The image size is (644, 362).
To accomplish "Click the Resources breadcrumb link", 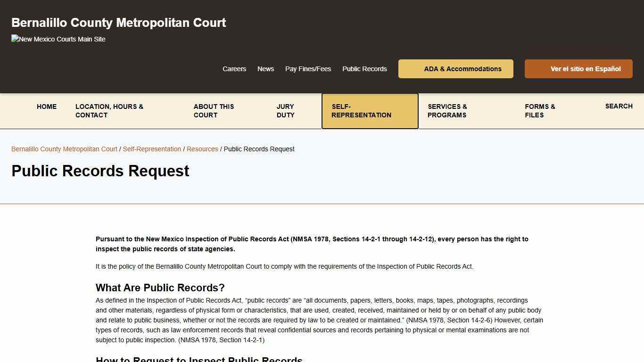I will tap(202, 149).
